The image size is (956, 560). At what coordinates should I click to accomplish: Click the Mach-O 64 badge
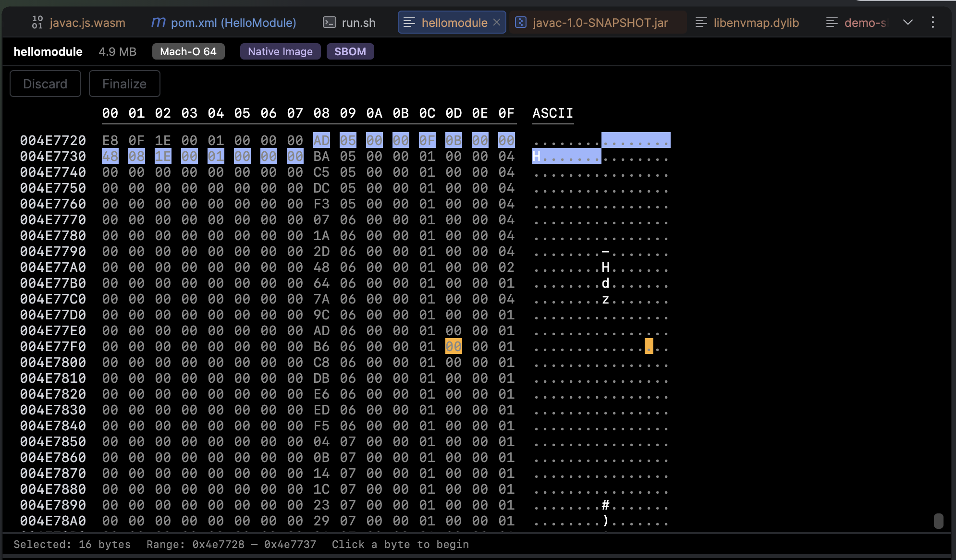click(x=188, y=51)
